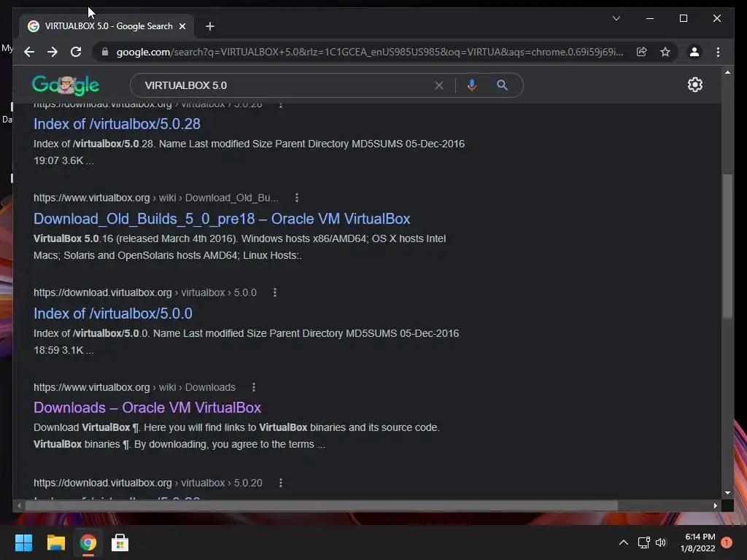Bookmark this tab with the star

pos(665,52)
